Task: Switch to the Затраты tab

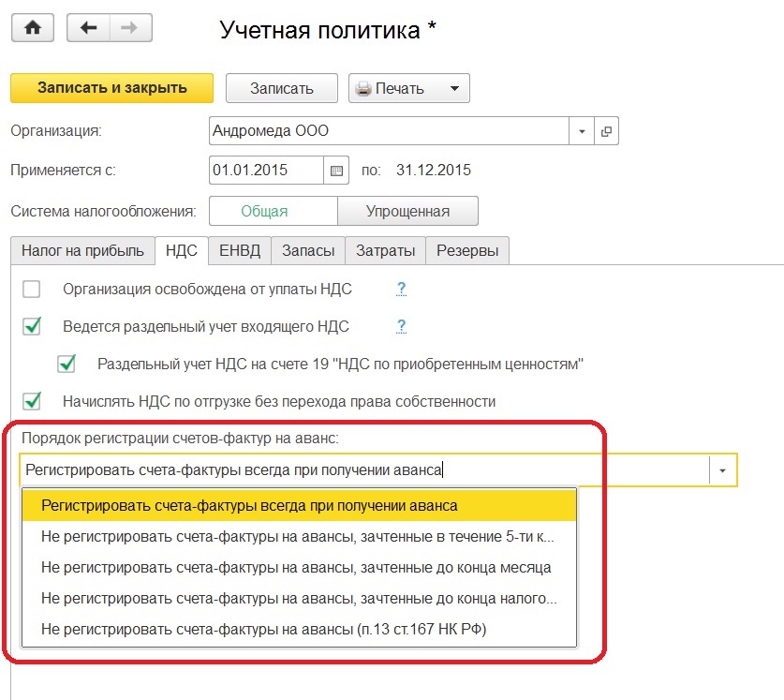Action: [x=386, y=250]
